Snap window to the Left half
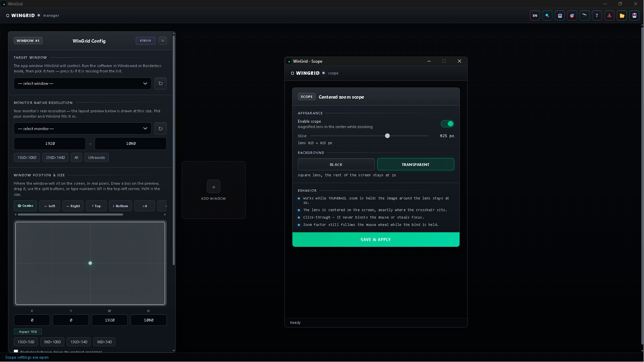The height and width of the screenshot is (362, 644). click(x=50, y=206)
